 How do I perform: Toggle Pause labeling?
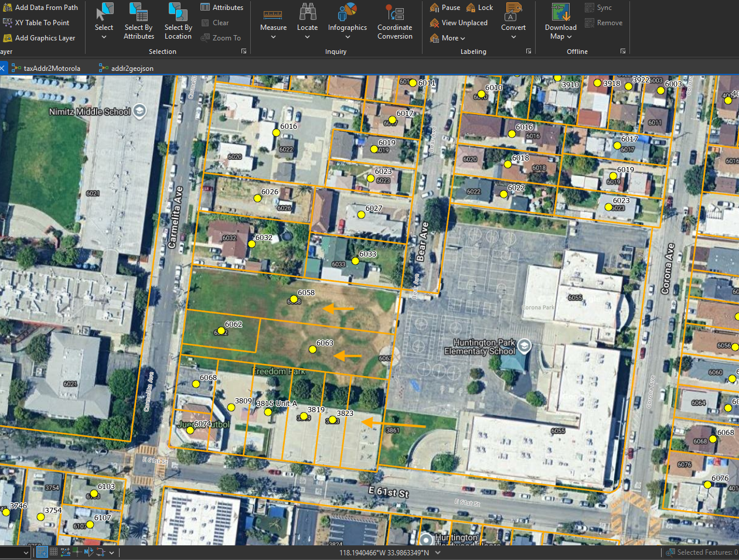coord(445,8)
